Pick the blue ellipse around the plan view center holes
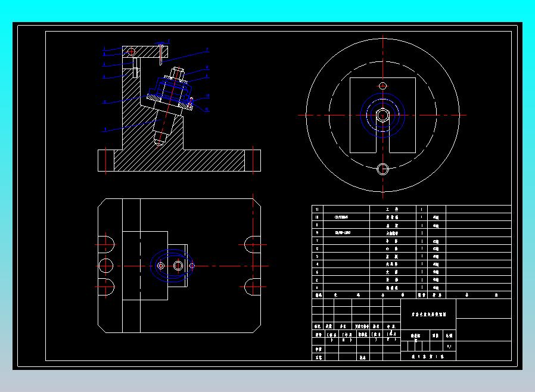Viewport: 535px width, 392px height. (172, 266)
